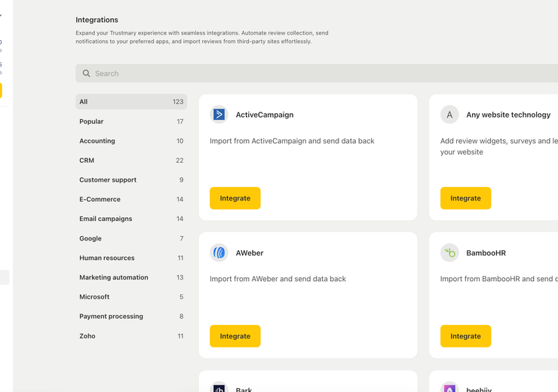Integrate Any website technology
The image size is (558, 392).
tap(465, 198)
